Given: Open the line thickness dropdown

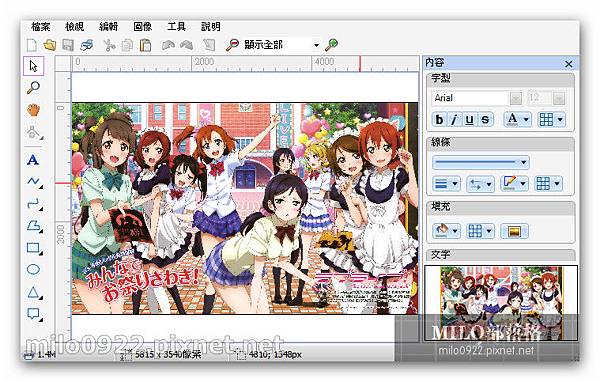Looking at the screenshot, I should click(x=446, y=184).
